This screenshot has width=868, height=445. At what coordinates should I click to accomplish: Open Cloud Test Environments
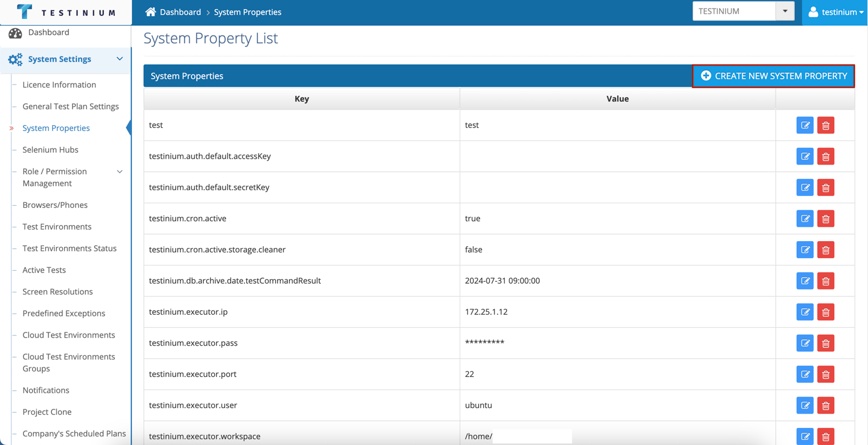(x=69, y=335)
